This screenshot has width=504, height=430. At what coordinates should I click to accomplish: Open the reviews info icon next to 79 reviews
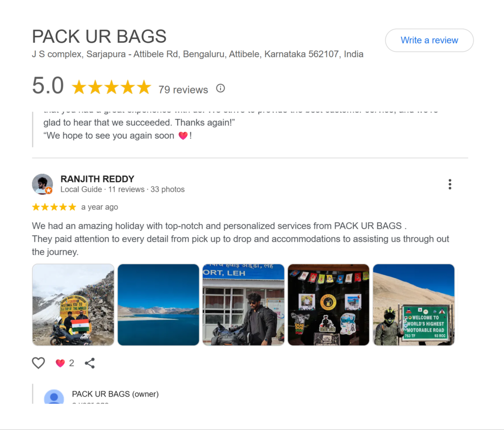point(220,88)
